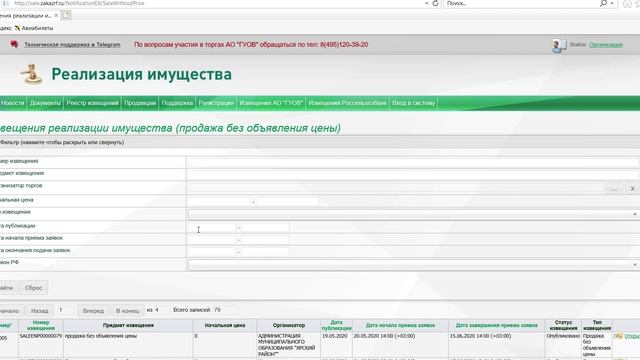Focus the minimum Начальная цена field
Screen dimensions: 640x360
219,201
